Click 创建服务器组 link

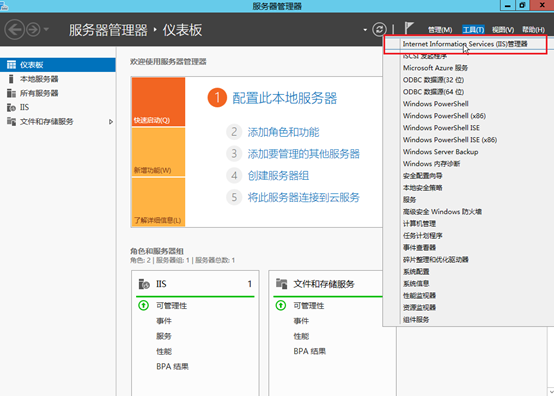click(278, 176)
